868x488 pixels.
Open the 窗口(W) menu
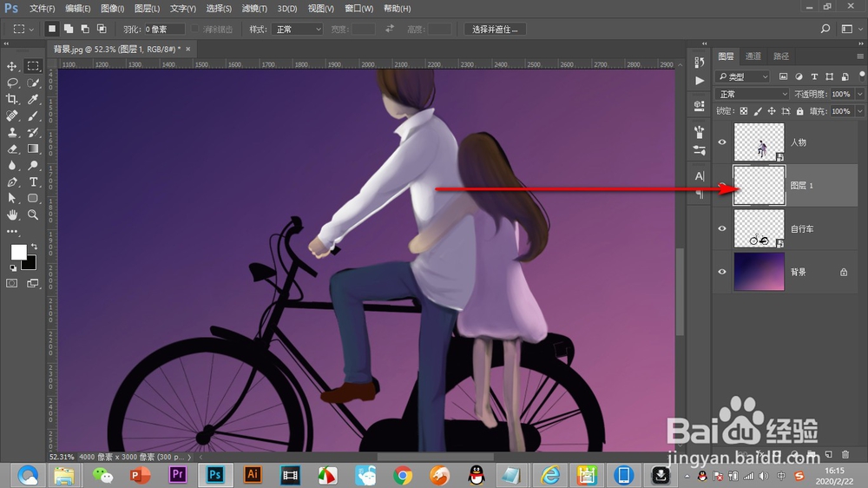[x=358, y=9]
